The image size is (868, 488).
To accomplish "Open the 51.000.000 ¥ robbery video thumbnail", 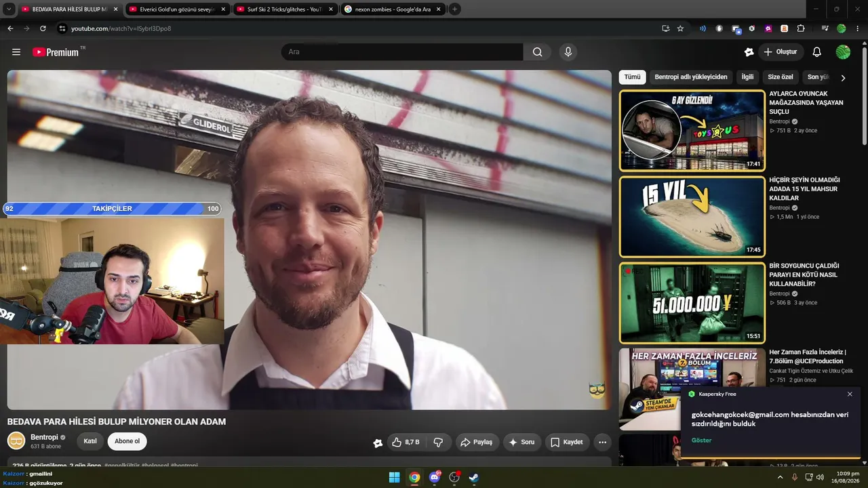I will pos(692,302).
